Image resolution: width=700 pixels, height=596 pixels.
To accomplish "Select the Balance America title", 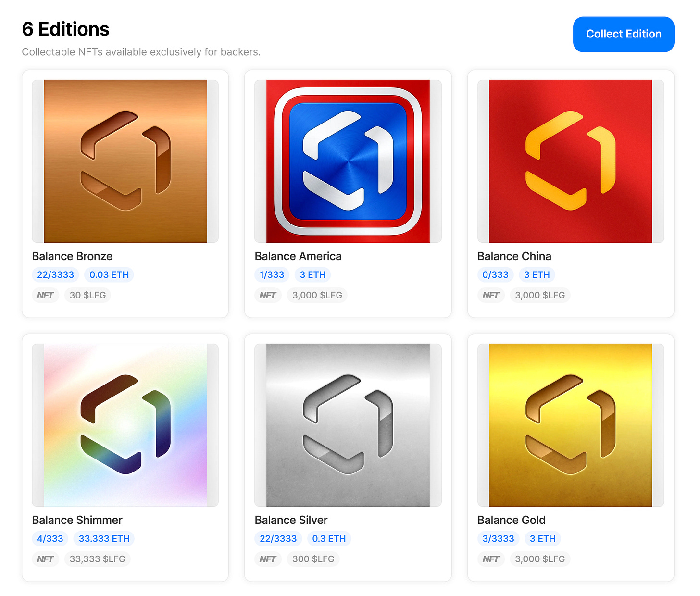I will (x=298, y=256).
